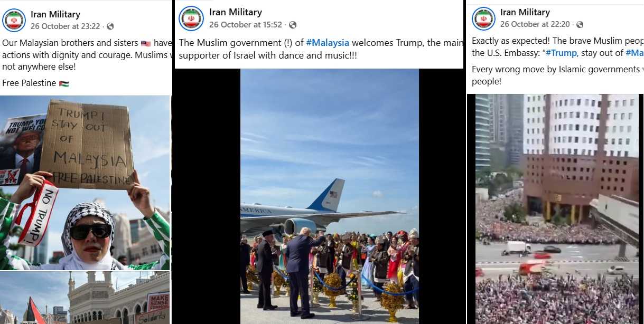Open Iran Military page name in left post
Screen dimensions: 644x324
[55, 14]
